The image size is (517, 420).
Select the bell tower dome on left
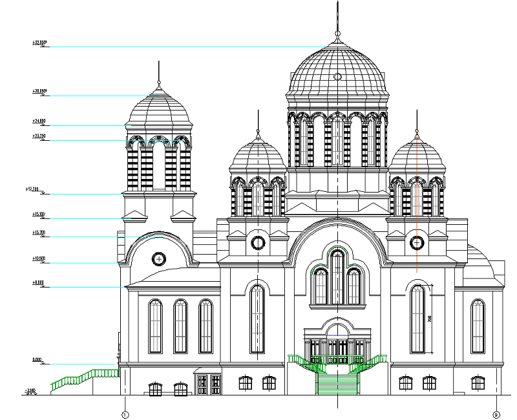[159, 109]
